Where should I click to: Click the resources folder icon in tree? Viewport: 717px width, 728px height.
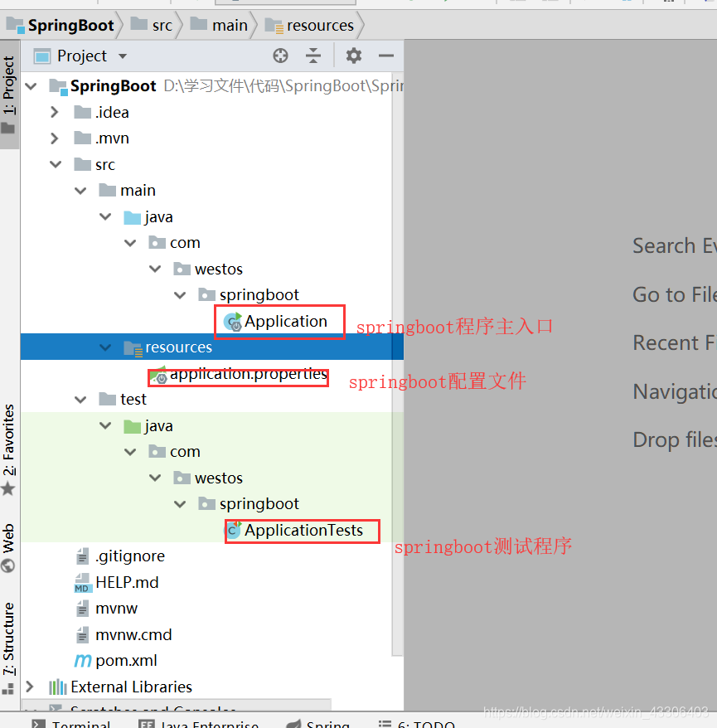coord(133,348)
